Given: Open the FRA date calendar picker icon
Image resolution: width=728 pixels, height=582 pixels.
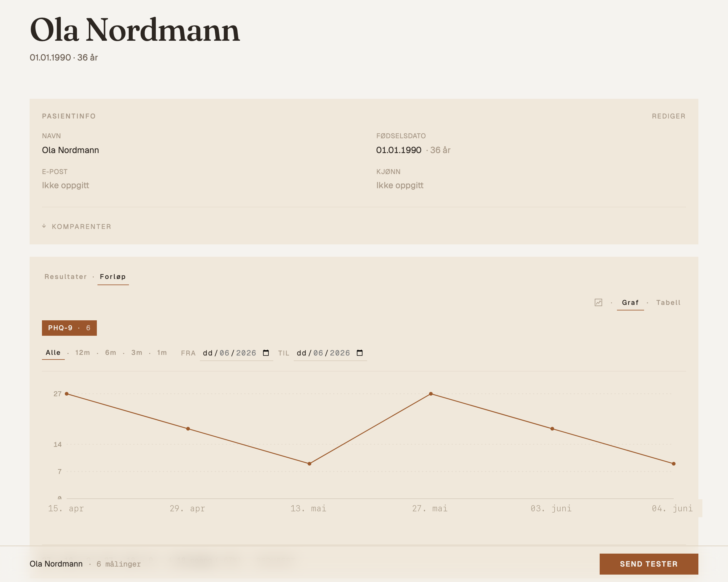Looking at the screenshot, I should [266, 353].
